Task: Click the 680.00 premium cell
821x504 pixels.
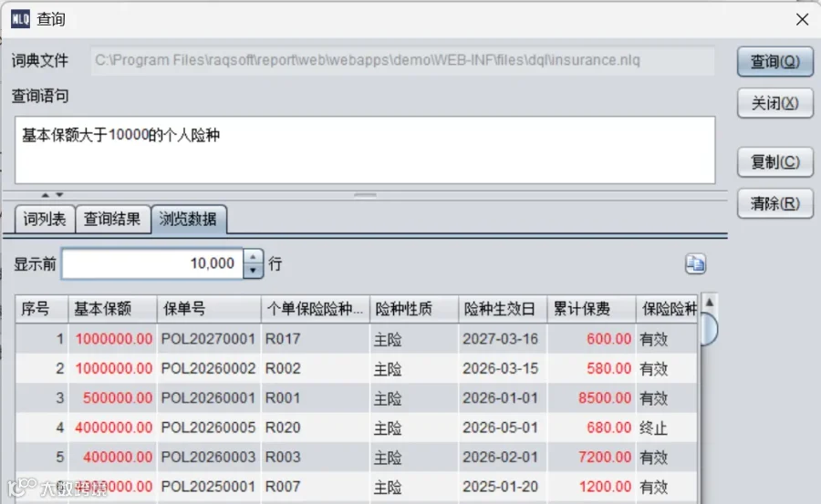Action: [591, 427]
